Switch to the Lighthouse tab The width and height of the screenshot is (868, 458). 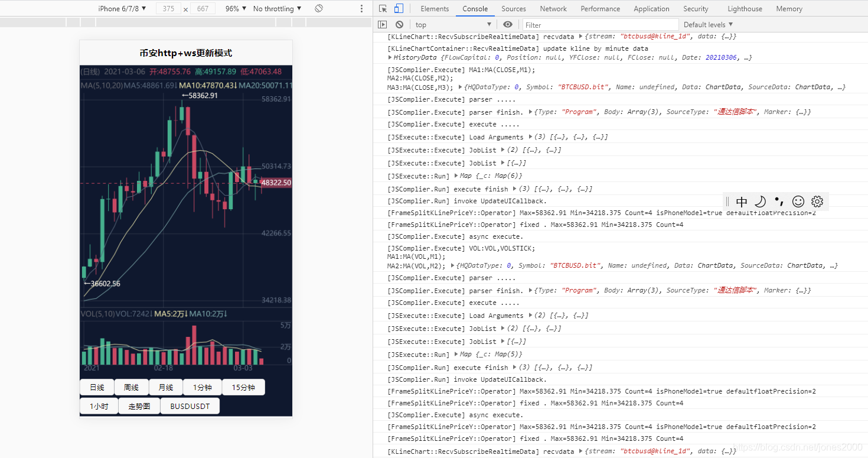click(x=745, y=8)
